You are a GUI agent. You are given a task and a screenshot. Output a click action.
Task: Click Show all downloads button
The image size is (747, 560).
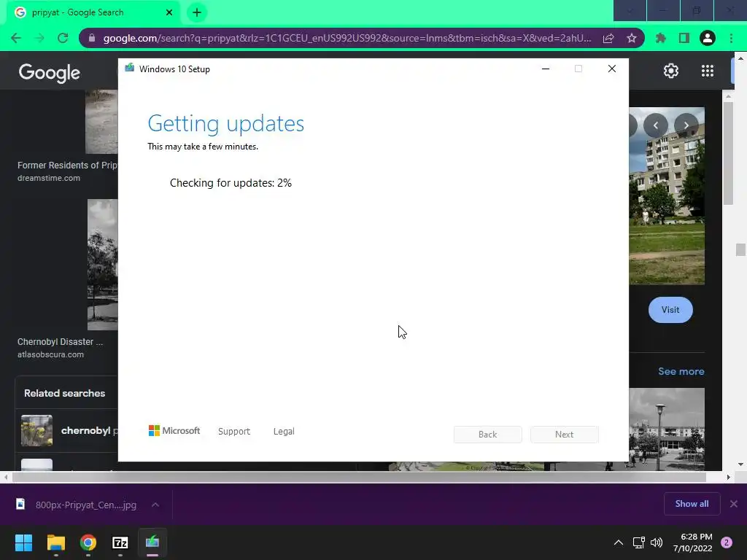pos(692,504)
